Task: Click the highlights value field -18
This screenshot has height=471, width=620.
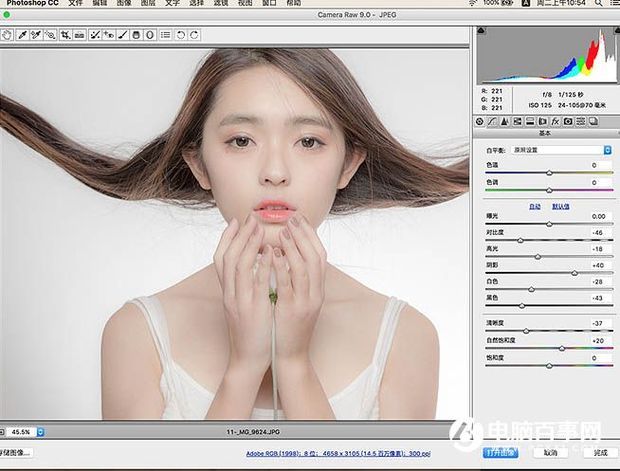Action: [598, 249]
